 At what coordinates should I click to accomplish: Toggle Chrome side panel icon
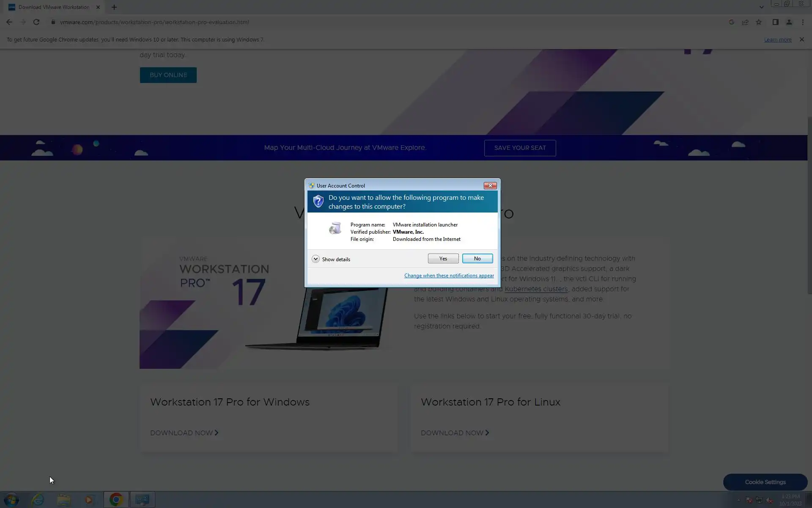[775, 22]
